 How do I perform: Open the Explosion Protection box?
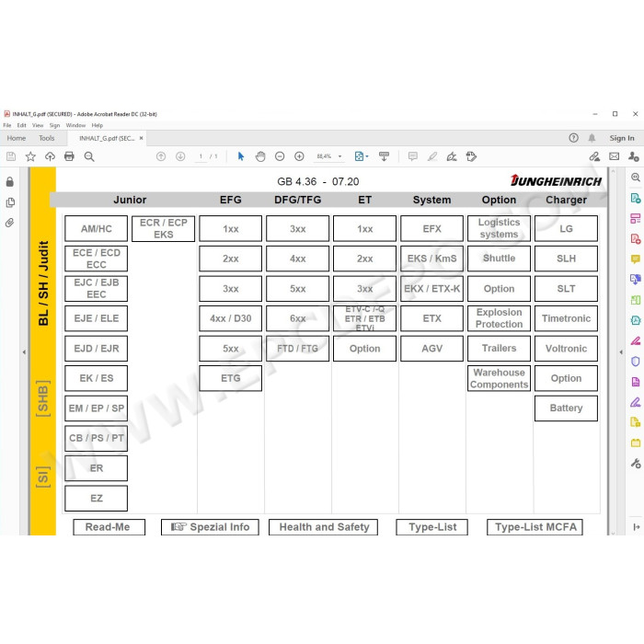pos(499,318)
